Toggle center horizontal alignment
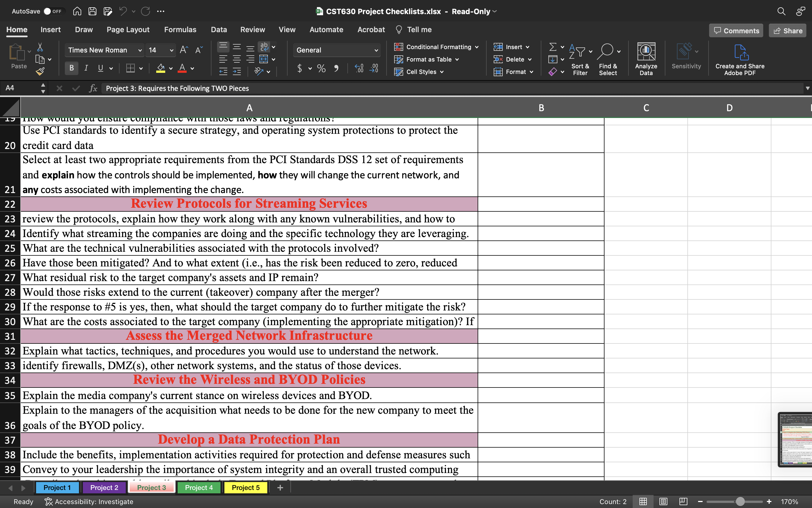Screen dimensions: 812x508 tap(237, 60)
